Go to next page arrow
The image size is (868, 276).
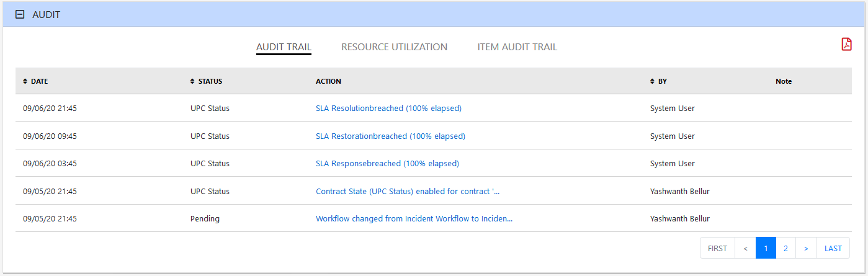(806, 248)
